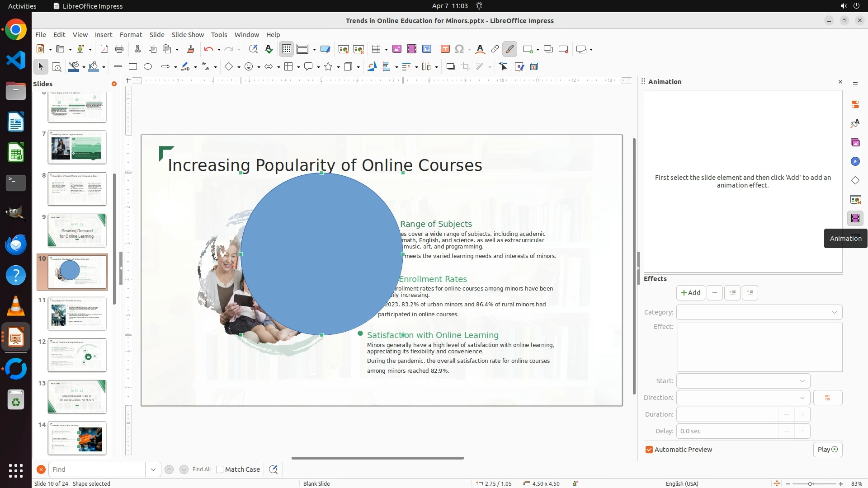Uncheck the Automatic Preview checkbox
868x488 pixels.
click(x=649, y=450)
